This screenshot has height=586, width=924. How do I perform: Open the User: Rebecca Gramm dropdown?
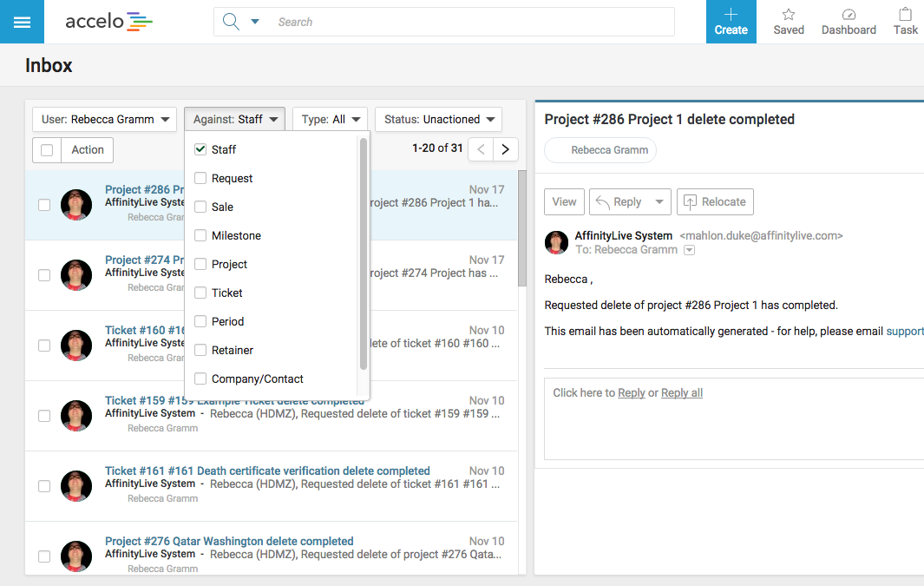[104, 119]
